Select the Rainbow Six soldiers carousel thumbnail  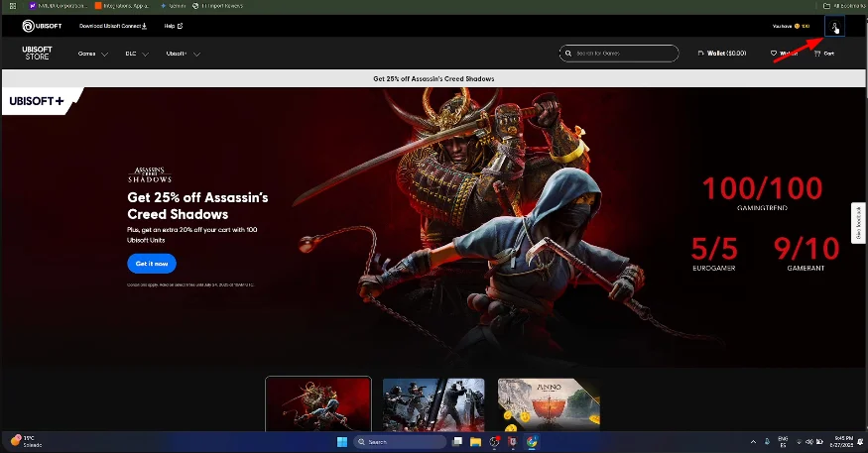[434, 404]
